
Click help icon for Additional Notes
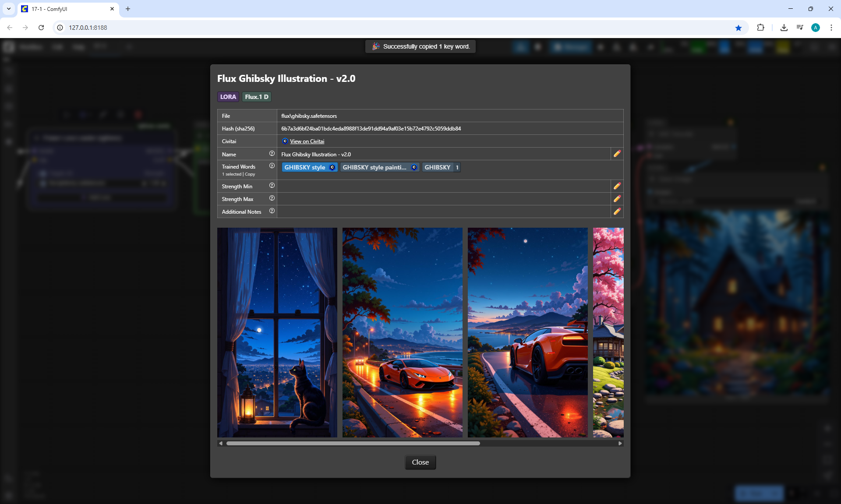coord(272,211)
